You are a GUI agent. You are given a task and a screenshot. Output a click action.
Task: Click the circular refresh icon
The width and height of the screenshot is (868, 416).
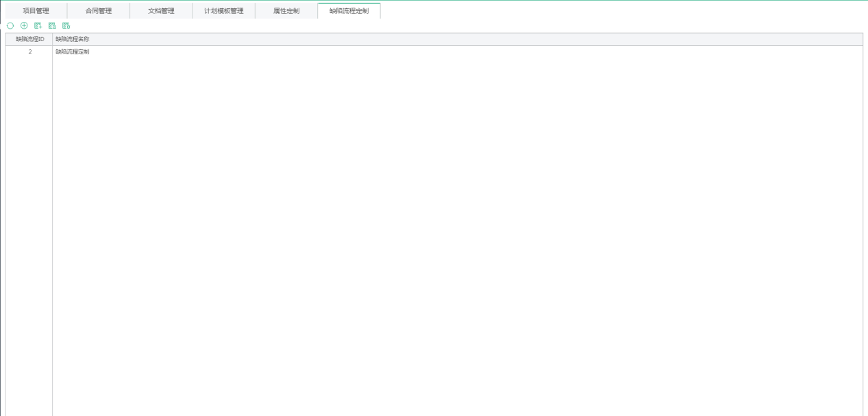coord(10,25)
